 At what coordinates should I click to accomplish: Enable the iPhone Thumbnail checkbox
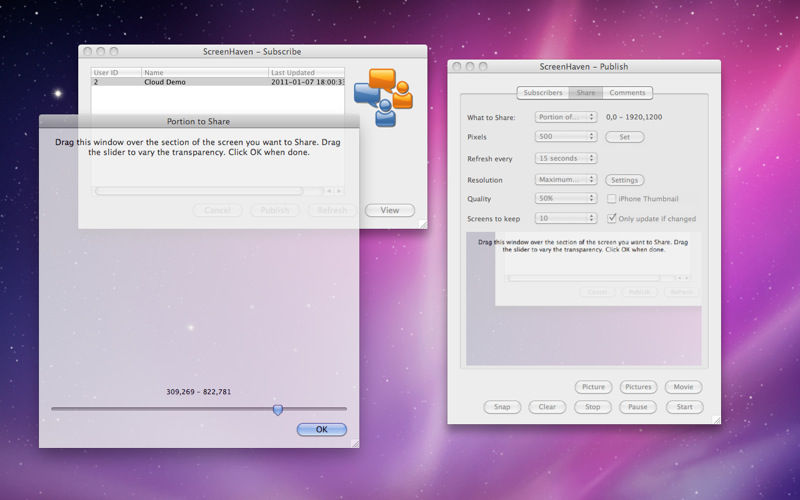point(611,198)
